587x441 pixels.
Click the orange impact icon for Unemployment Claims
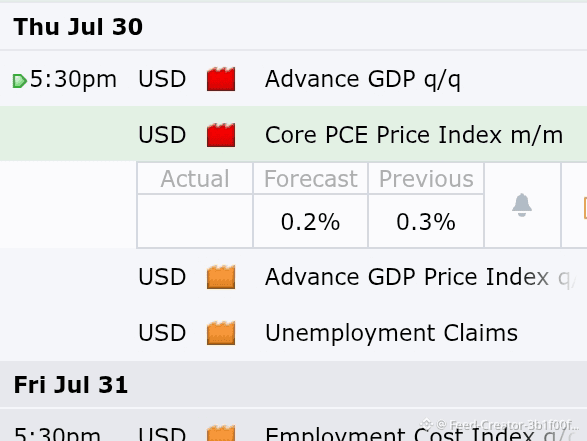221,333
